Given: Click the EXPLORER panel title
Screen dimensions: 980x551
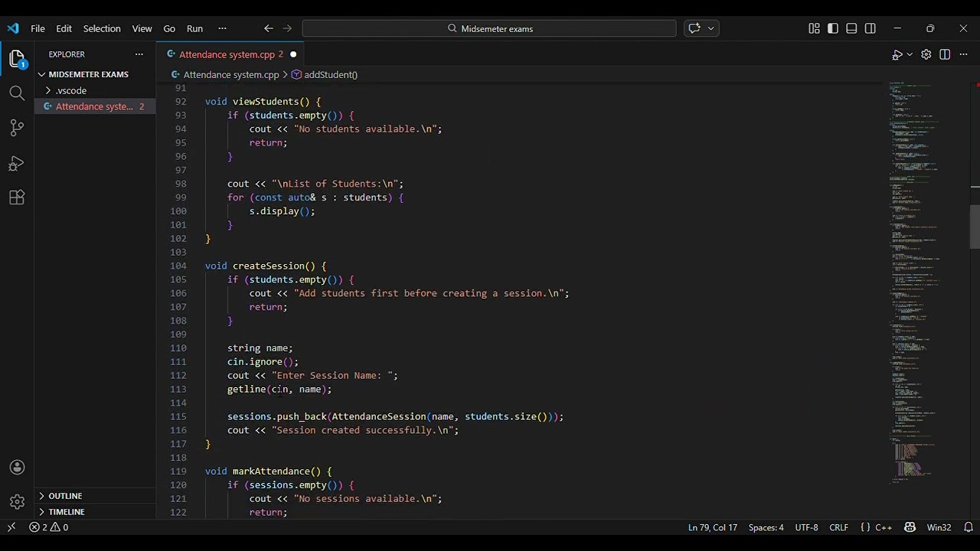Looking at the screenshot, I should point(67,54).
